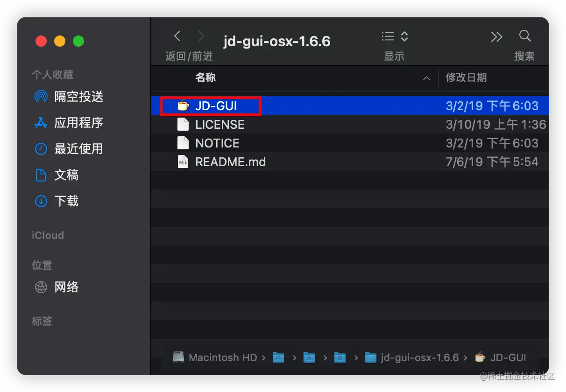Expand the toolbar overflow chevrons

(x=496, y=36)
